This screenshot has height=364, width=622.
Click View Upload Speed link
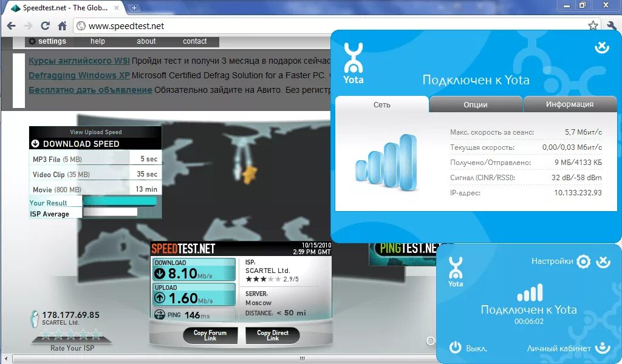coord(95,132)
